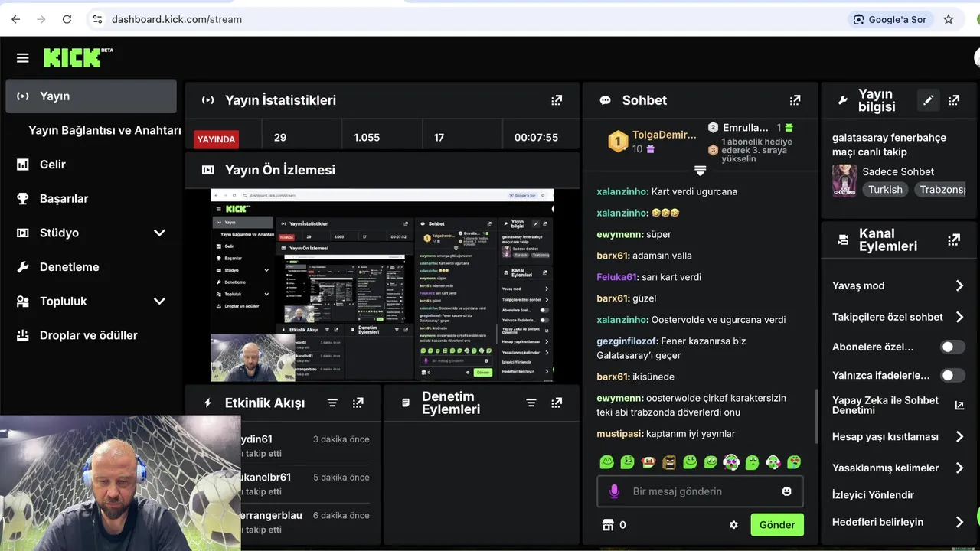Click the Bir mesaj gönderin input field

coord(700,491)
